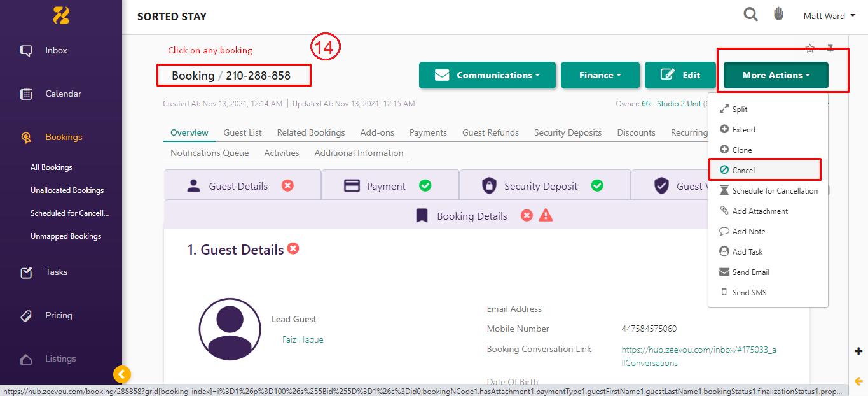Go to All Bookings in sidebar
This screenshot has height=396, width=868.
[x=52, y=167]
